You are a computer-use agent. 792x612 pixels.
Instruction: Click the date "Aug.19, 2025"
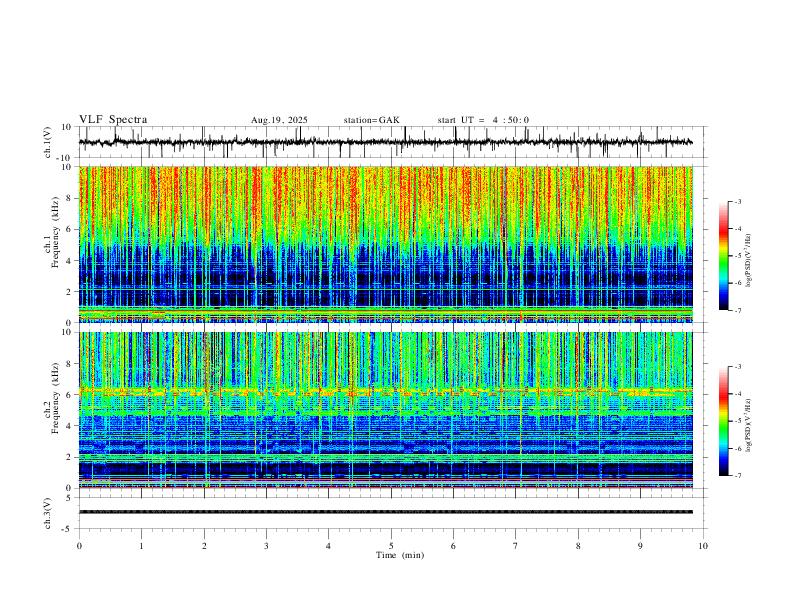pos(279,120)
